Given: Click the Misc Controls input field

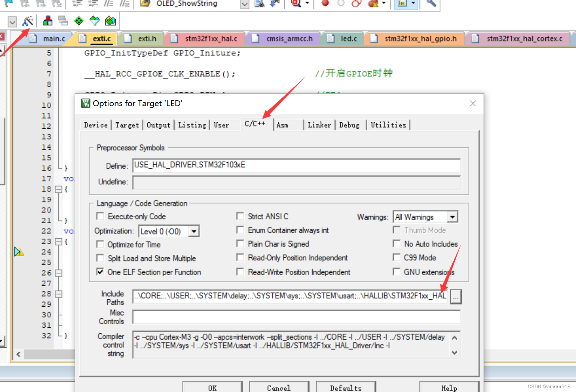Looking at the screenshot, I should tap(296, 316).
